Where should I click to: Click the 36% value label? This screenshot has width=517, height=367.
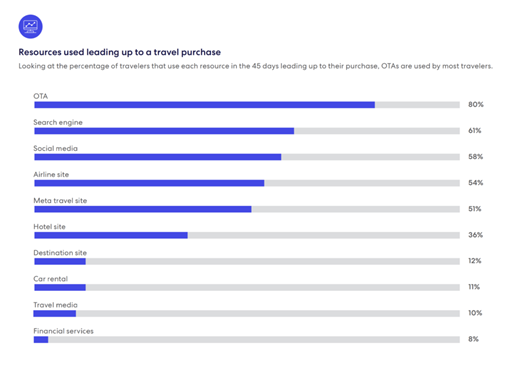coord(475,235)
